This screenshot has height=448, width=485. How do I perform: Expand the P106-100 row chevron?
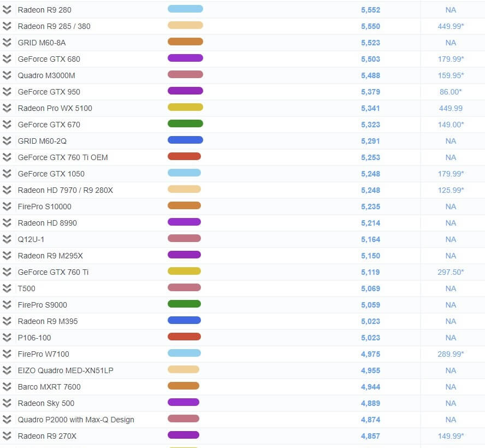pyautogui.click(x=7, y=338)
